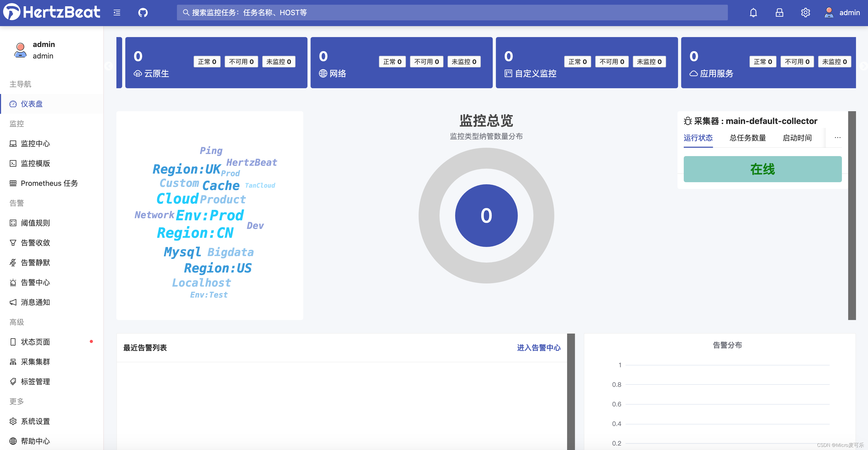Screen dimensions: 868x450
Task: Click the 不可用 0 tag on 网络 card
Action: click(x=426, y=62)
